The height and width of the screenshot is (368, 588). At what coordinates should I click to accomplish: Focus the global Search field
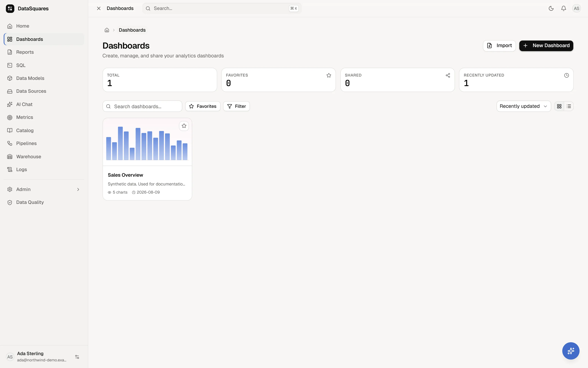pyautogui.click(x=222, y=8)
